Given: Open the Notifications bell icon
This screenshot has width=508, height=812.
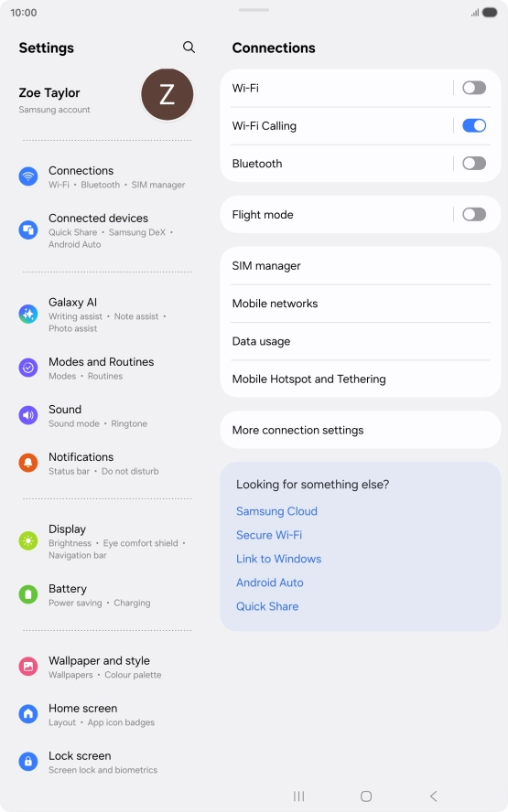Looking at the screenshot, I should pyautogui.click(x=28, y=463).
